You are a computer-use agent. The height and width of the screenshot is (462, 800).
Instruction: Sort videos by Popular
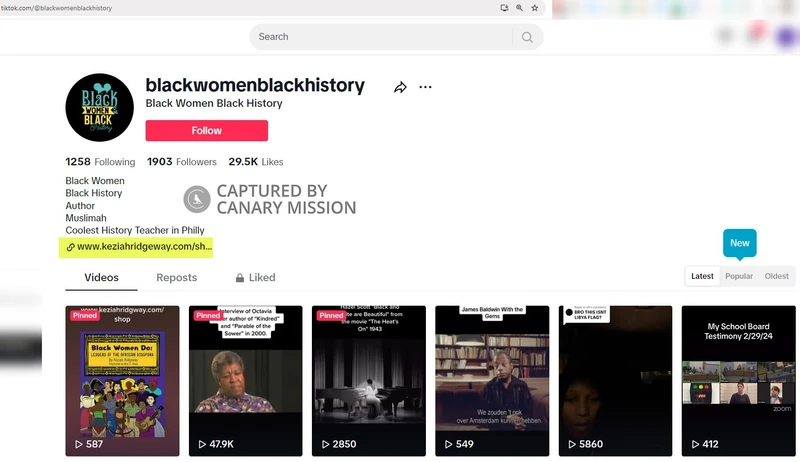[739, 276]
